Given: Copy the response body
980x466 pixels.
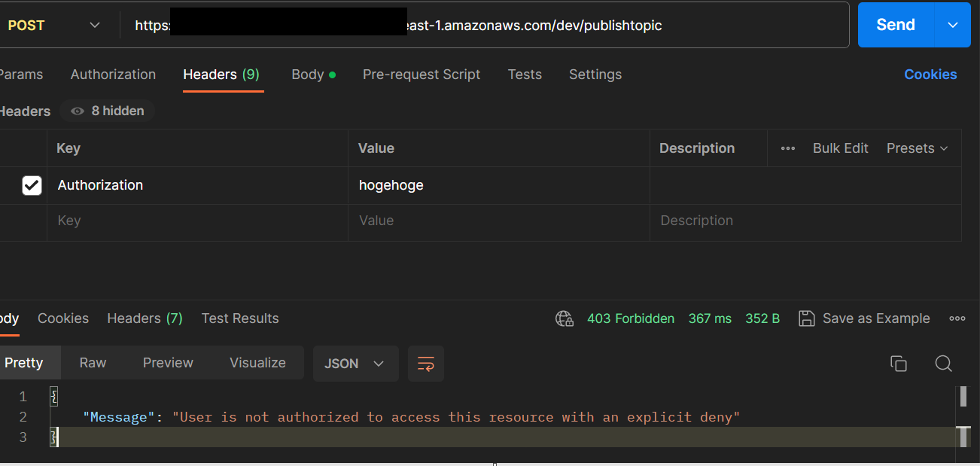Looking at the screenshot, I should coord(899,364).
